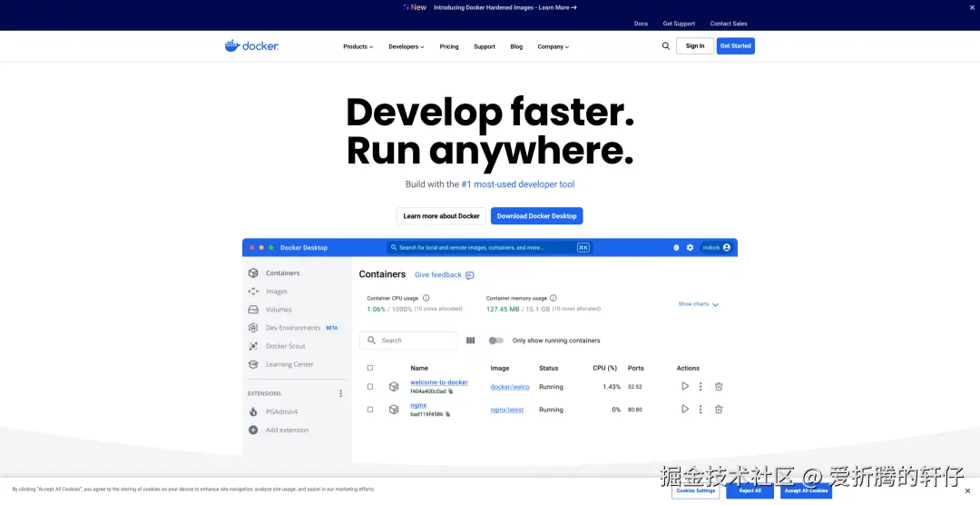Open the Docs link
This screenshot has width=980, height=505.
point(641,24)
